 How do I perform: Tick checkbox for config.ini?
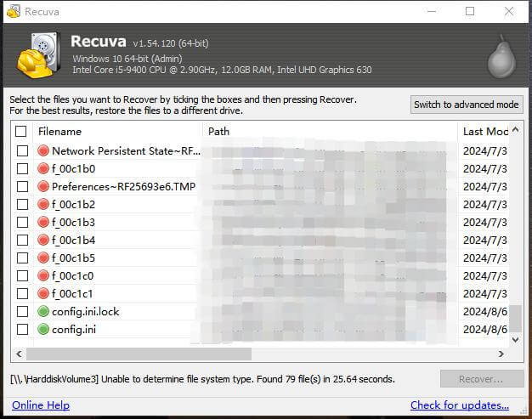pyautogui.click(x=22, y=330)
